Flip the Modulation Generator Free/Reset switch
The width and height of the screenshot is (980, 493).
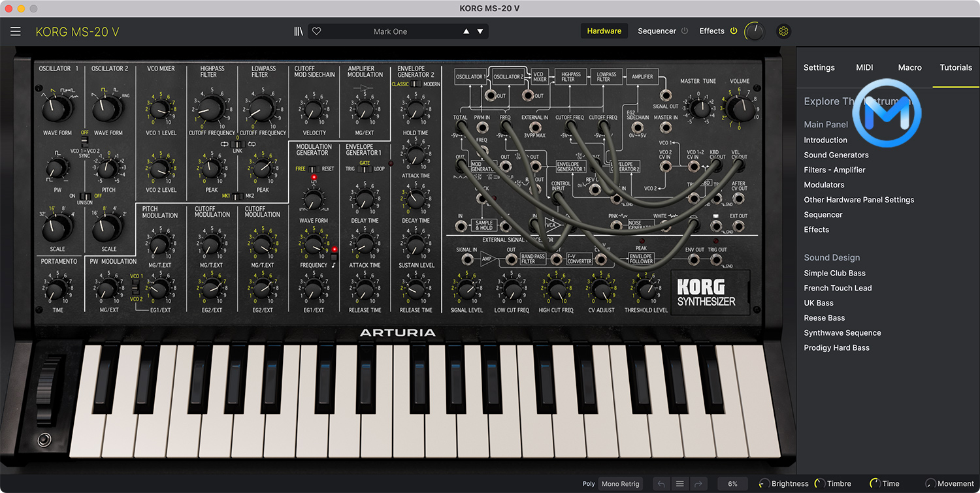point(314,169)
